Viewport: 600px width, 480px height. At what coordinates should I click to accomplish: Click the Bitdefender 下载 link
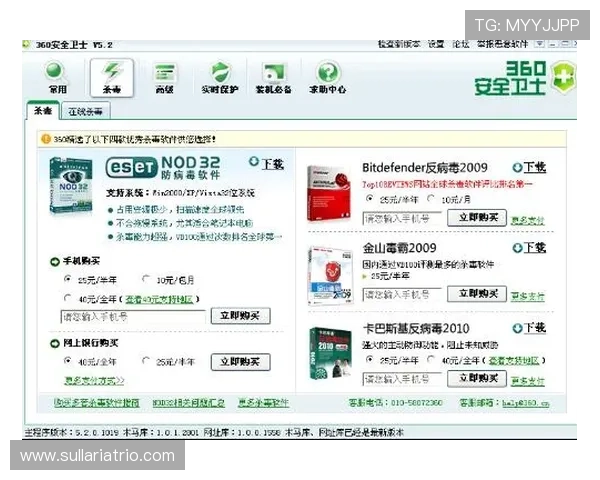tap(535, 168)
